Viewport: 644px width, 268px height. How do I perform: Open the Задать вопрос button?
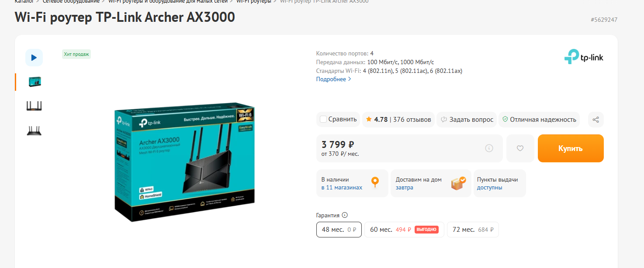pos(467,120)
